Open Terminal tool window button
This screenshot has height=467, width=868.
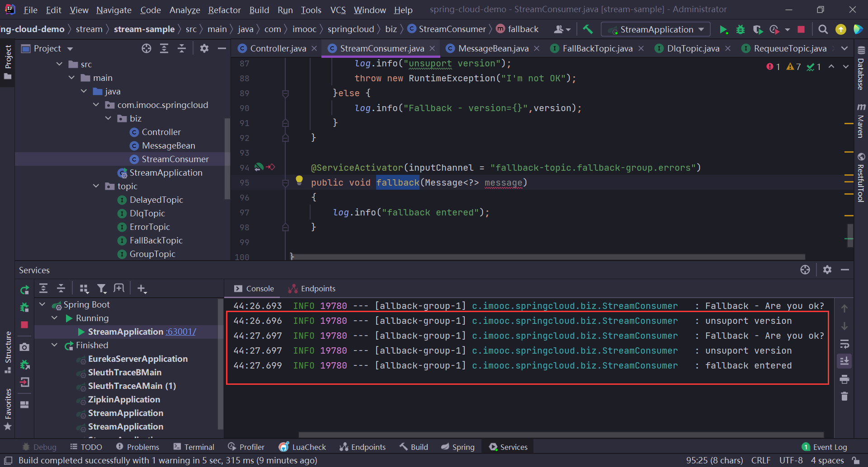pyautogui.click(x=194, y=447)
